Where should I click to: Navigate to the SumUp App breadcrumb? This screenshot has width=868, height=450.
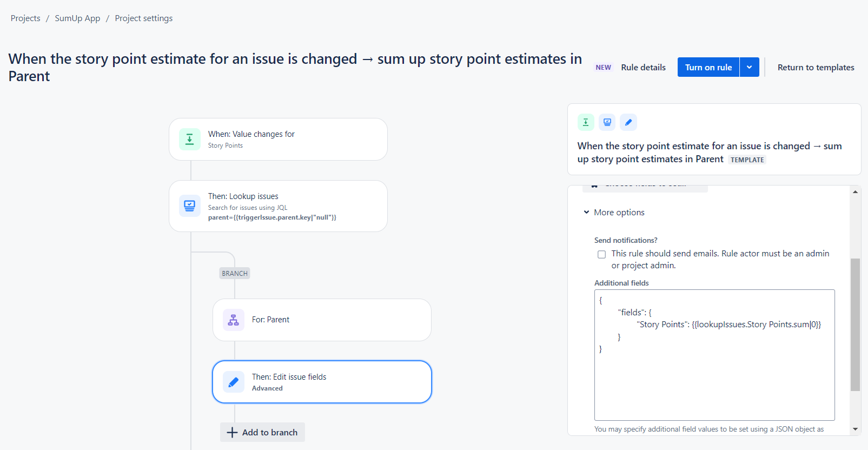pyautogui.click(x=77, y=18)
